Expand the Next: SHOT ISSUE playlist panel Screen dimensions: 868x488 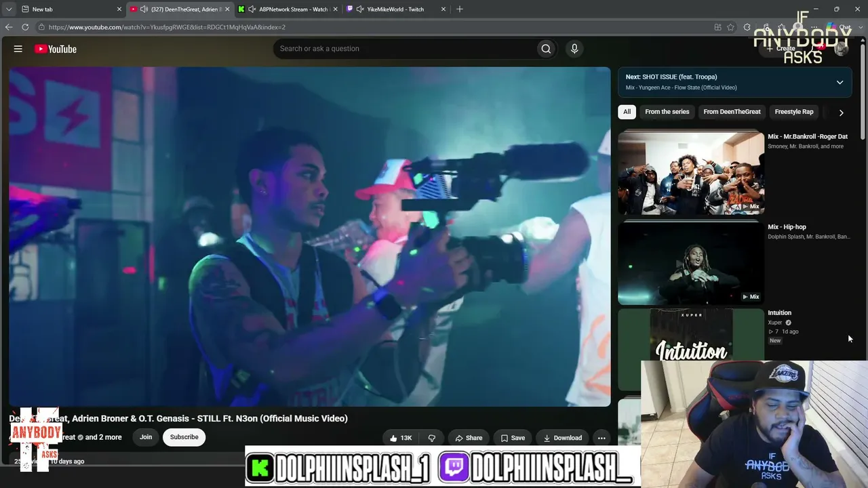tap(840, 82)
